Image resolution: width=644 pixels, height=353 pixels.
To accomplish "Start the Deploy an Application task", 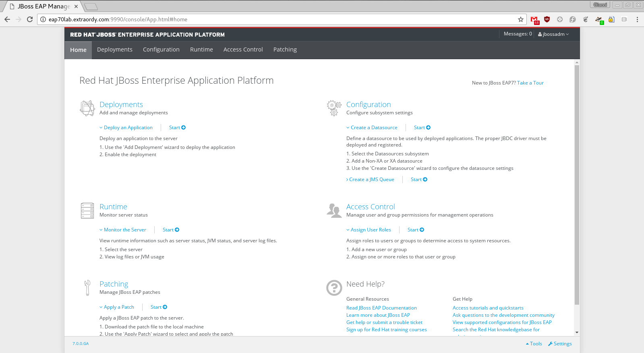I will [x=177, y=128].
